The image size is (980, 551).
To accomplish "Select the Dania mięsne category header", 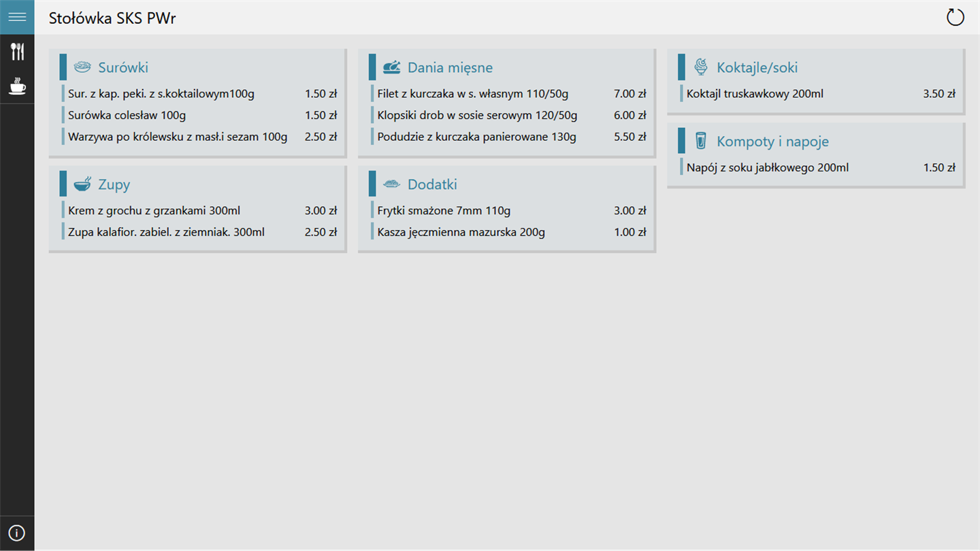I will (x=450, y=67).
